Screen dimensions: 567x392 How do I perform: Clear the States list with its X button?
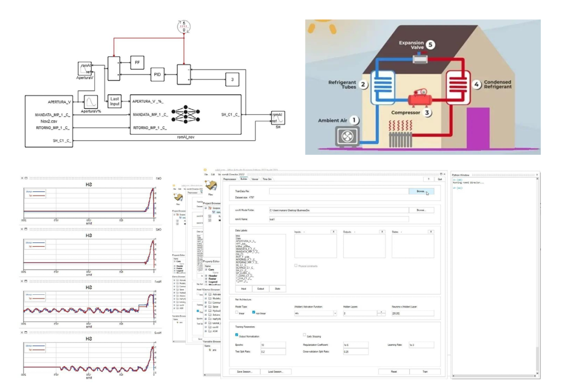click(x=430, y=231)
